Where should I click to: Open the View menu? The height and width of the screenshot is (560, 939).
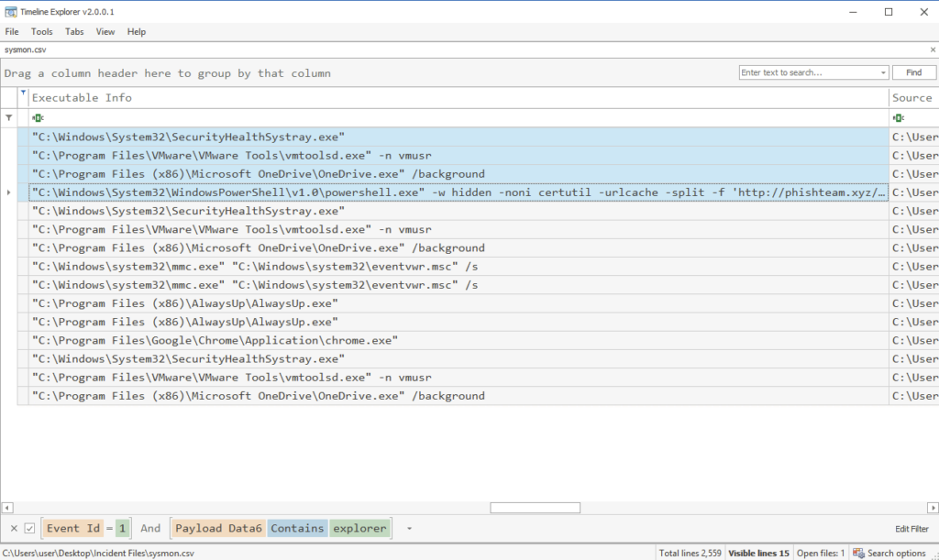click(x=105, y=32)
